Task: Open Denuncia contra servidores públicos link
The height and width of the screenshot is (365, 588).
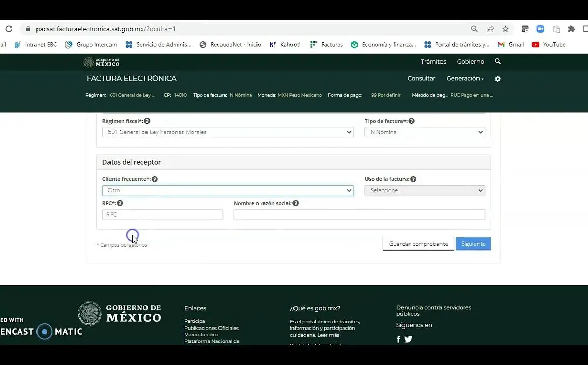Action: pyautogui.click(x=434, y=311)
